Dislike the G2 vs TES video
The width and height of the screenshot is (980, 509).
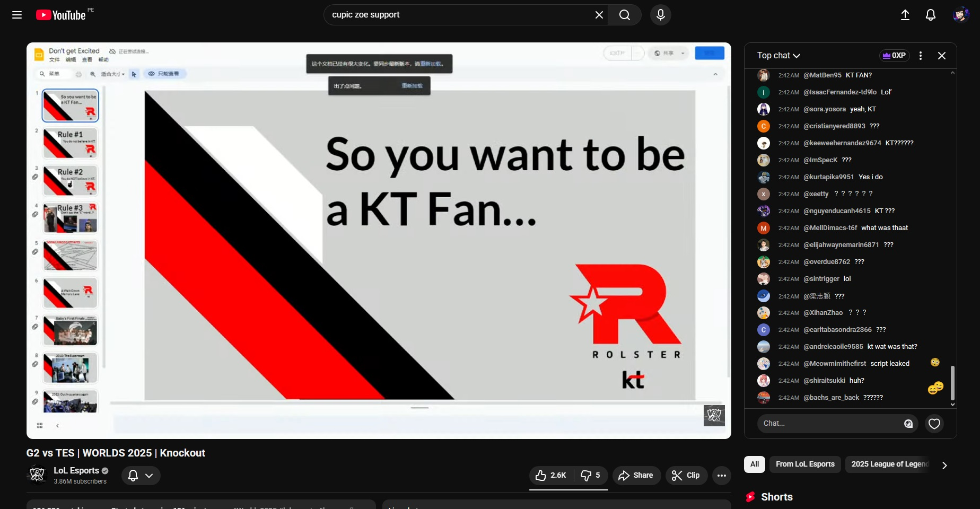click(x=590, y=476)
